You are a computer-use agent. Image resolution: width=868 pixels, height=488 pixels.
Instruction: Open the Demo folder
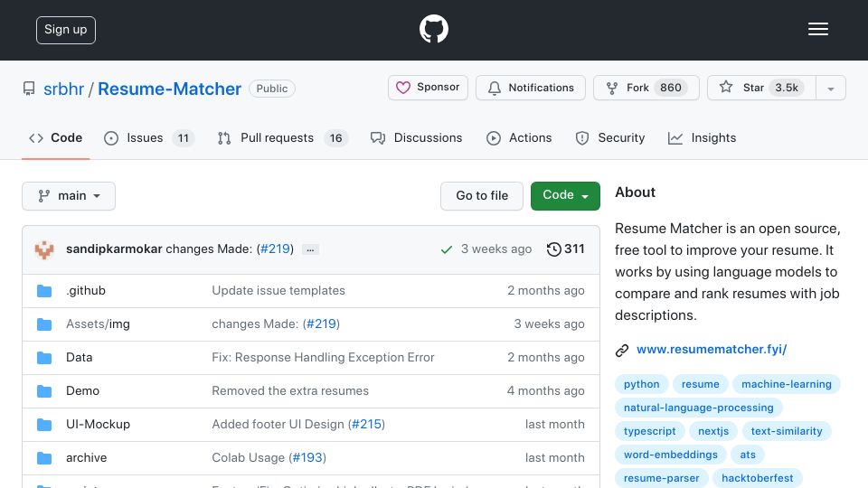82,390
